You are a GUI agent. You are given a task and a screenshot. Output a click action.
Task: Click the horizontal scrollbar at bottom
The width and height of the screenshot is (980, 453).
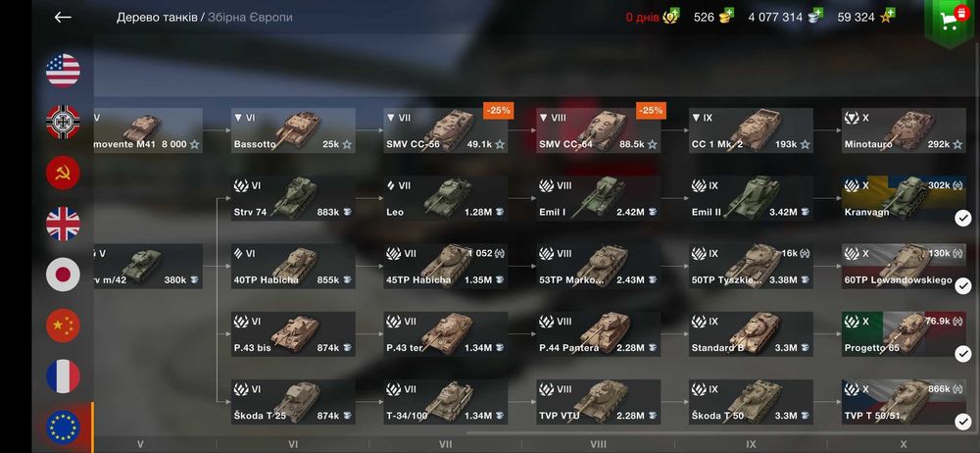pyautogui.click(x=718, y=432)
